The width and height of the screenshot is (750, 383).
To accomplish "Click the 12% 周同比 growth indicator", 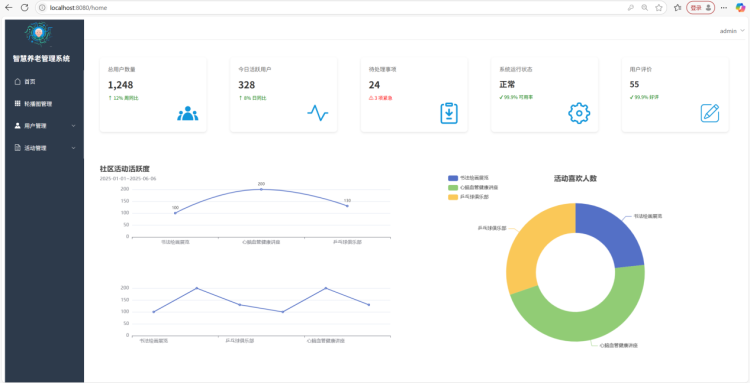I will pyautogui.click(x=123, y=98).
